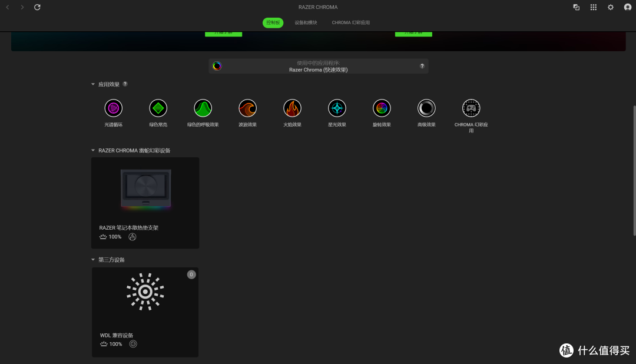Apply the 光谱循环 spectrum cycling effect
Screen dimensions: 636x364
pos(114,108)
